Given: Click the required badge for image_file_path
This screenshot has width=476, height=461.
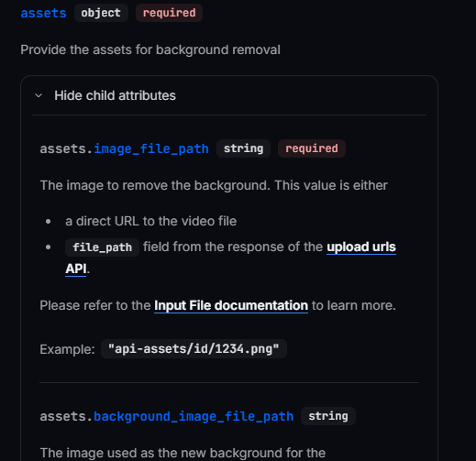Looking at the screenshot, I should (312, 148).
